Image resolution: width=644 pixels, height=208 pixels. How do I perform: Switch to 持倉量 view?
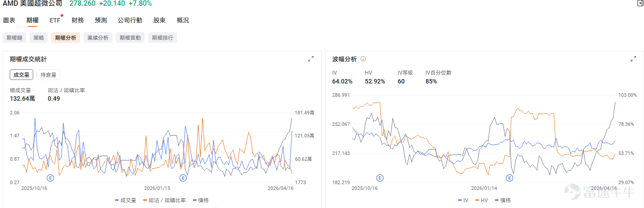coord(48,75)
